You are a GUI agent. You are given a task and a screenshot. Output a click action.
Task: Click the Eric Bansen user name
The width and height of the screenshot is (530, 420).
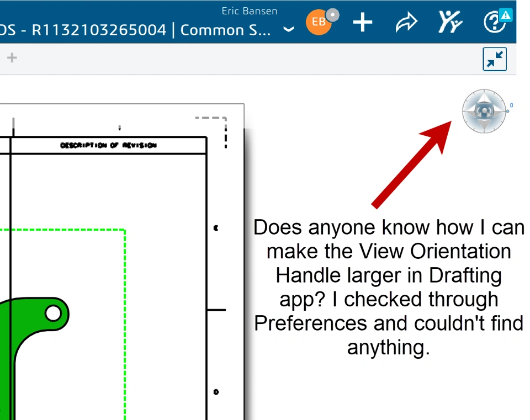[250, 11]
